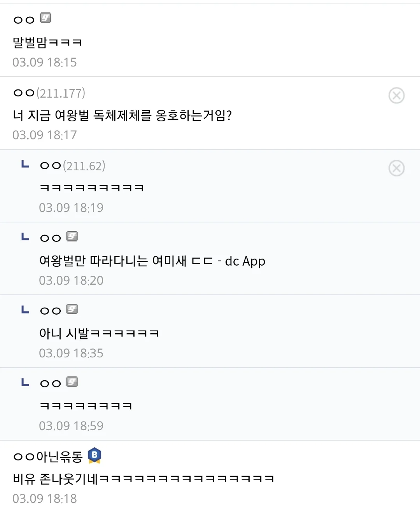Screen dimensions: 420x511
Task: Tap the reply '여왕벌만 따라다니는 여미새 ㄷㄷ'
Action: coord(152,261)
